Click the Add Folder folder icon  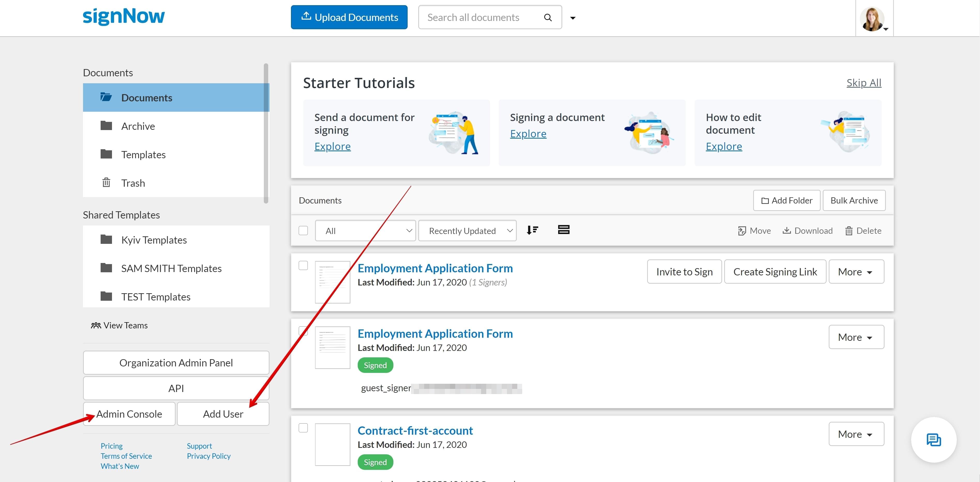coord(765,201)
